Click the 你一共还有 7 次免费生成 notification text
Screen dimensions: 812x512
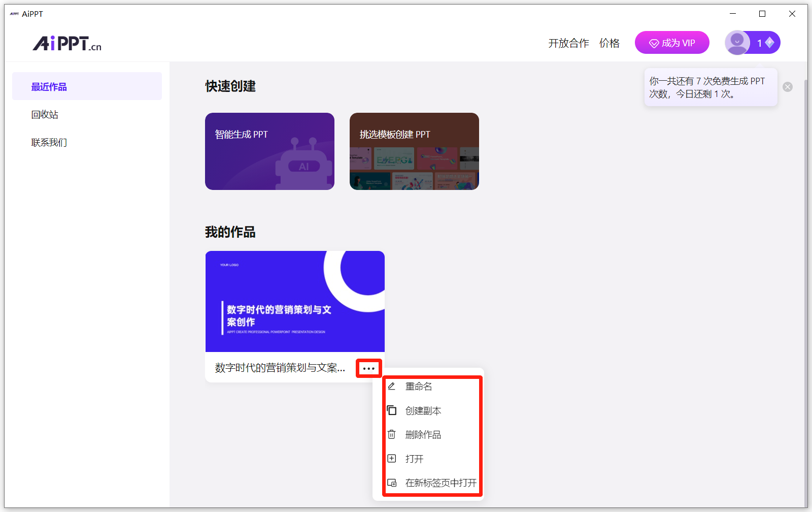(x=707, y=87)
